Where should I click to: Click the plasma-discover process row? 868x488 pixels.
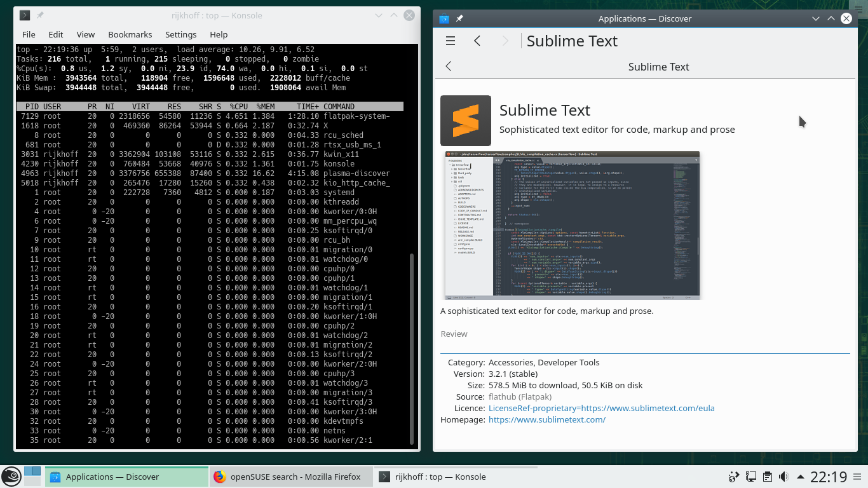(x=210, y=173)
